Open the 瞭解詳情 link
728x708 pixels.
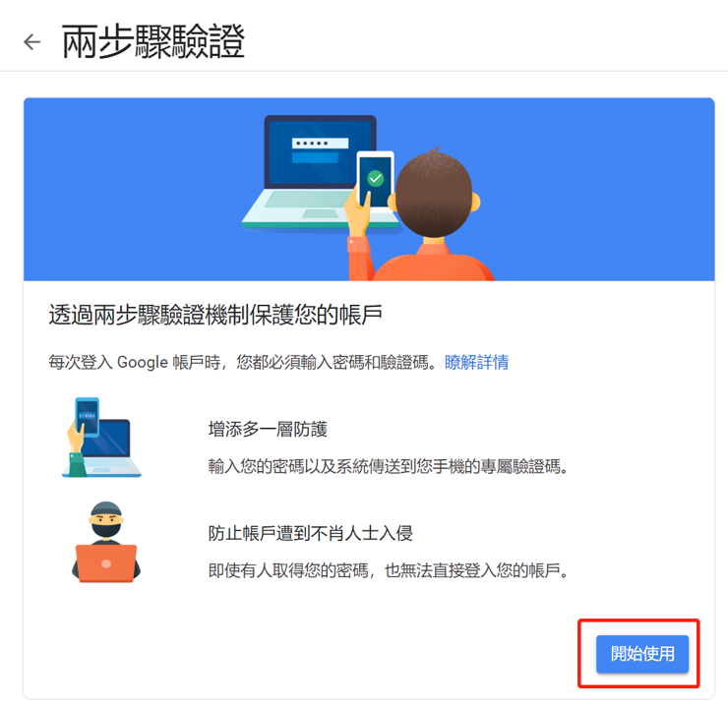476,362
